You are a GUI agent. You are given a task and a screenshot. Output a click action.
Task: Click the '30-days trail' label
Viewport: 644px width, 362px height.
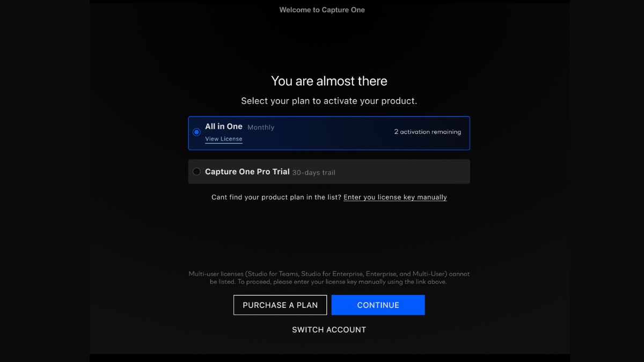coord(314,173)
